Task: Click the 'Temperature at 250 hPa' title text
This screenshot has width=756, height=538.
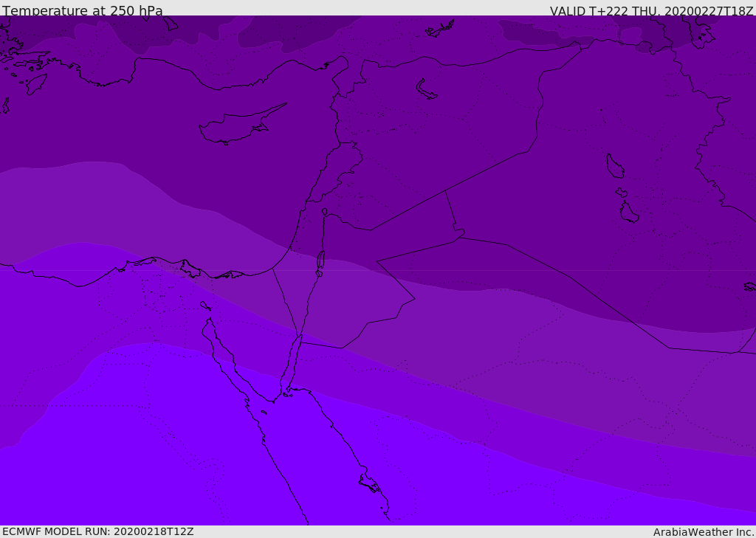Action: [x=83, y=10]
